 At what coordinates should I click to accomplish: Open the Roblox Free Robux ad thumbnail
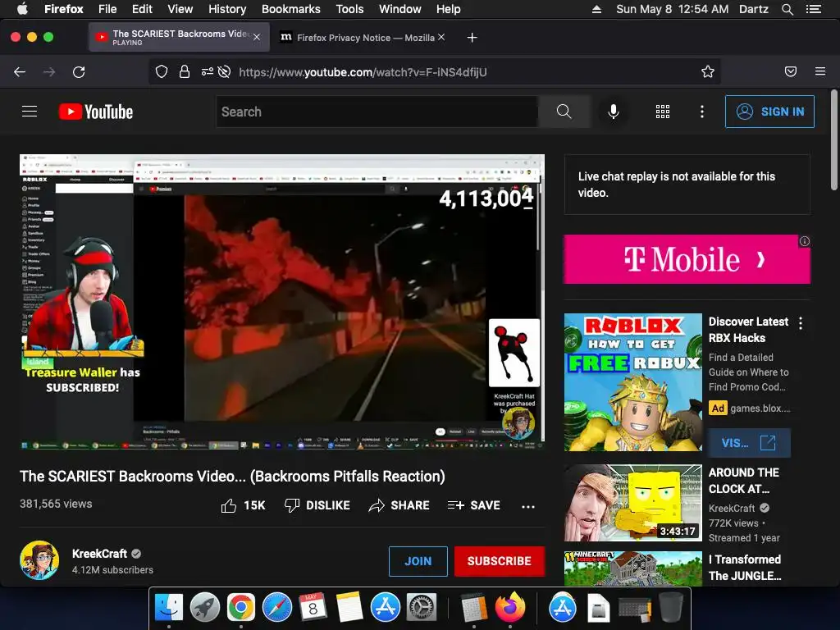[632, 382]
